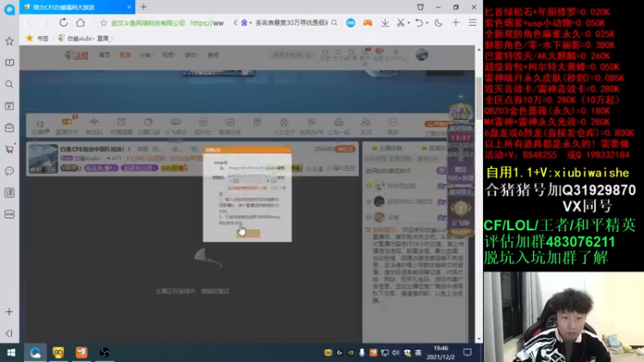Click the 福利宝箱 link
The image size is (644, 362).
point(341,169)
